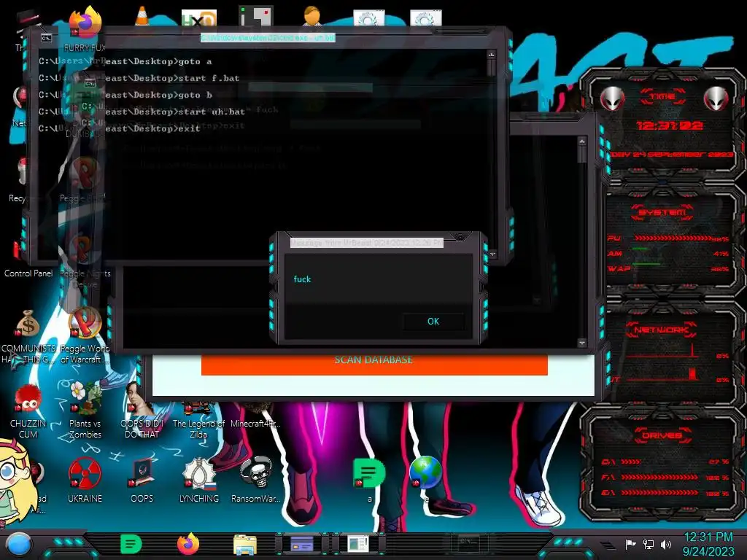
Task: Open the OOPS DID I DO THAT icon
Action: [x=142, y=411]
